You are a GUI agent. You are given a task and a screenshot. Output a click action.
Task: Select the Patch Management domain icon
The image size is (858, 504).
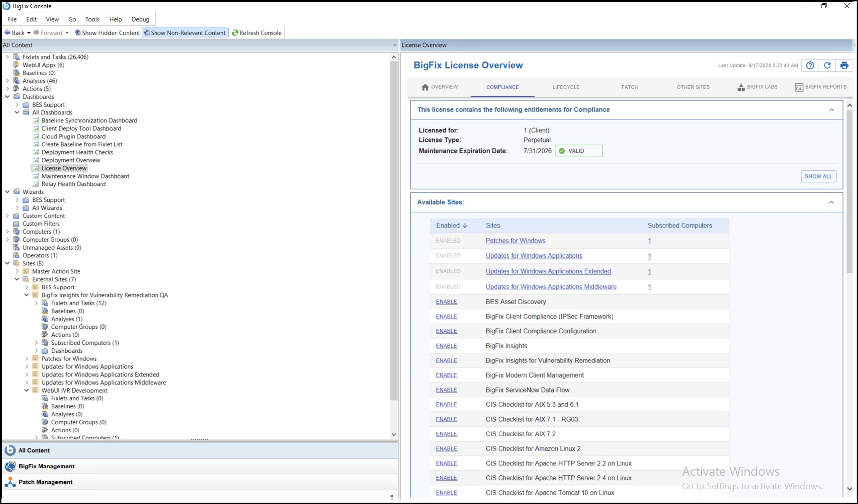tap(10, 482)
